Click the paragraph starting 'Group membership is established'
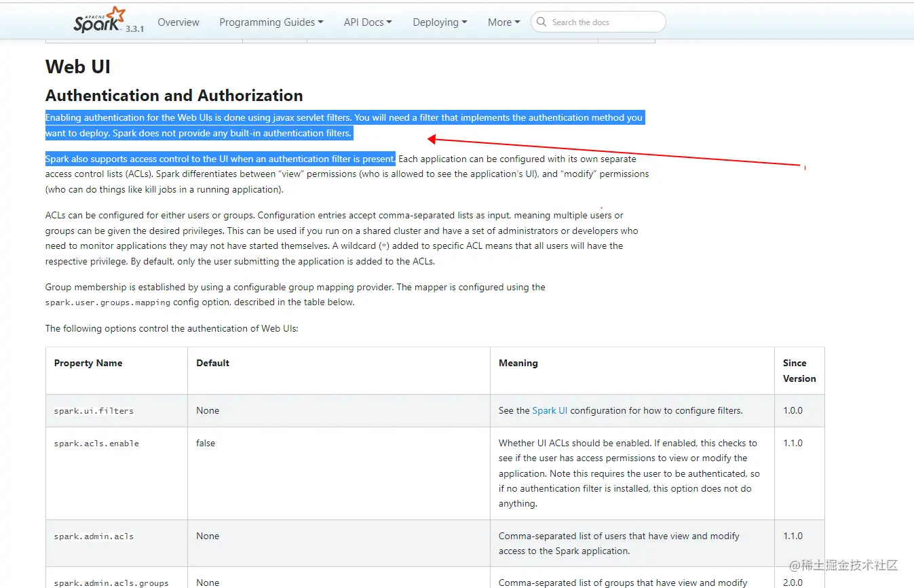Viewport: 914px width, 588px height. 295,294
